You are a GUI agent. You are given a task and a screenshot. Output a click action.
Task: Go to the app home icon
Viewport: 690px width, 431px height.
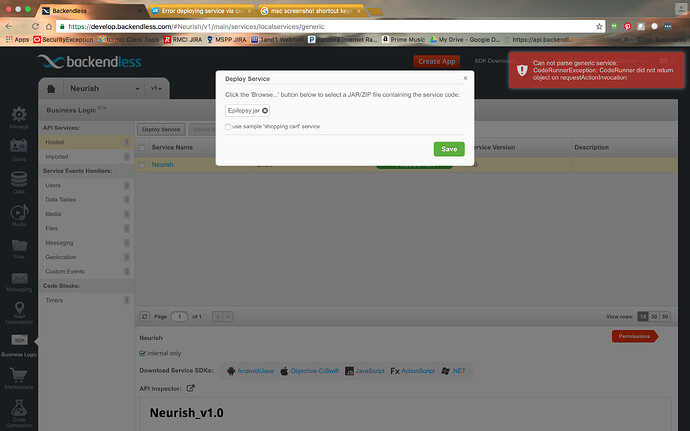tap(51, 88)
